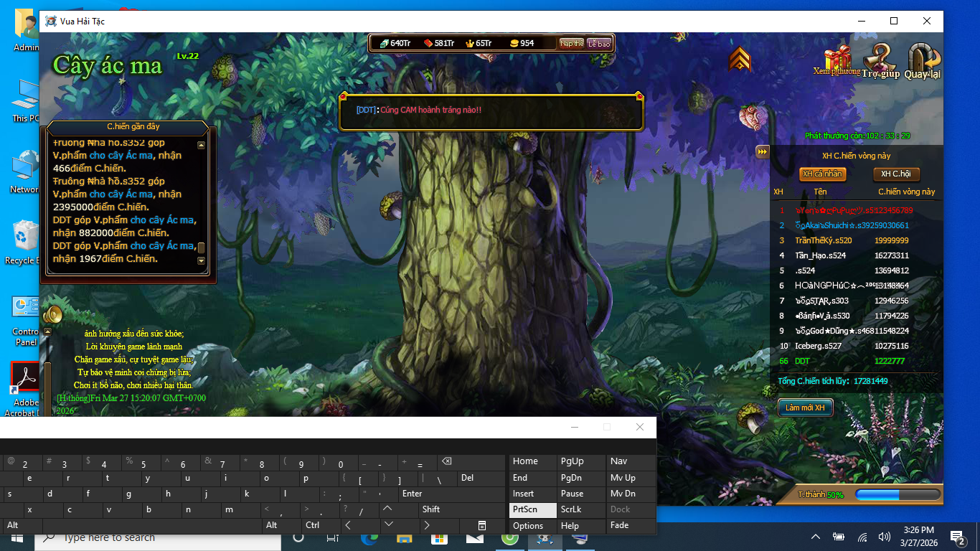Click the Vua Hải Tặc window title icon

pos(51,22)
